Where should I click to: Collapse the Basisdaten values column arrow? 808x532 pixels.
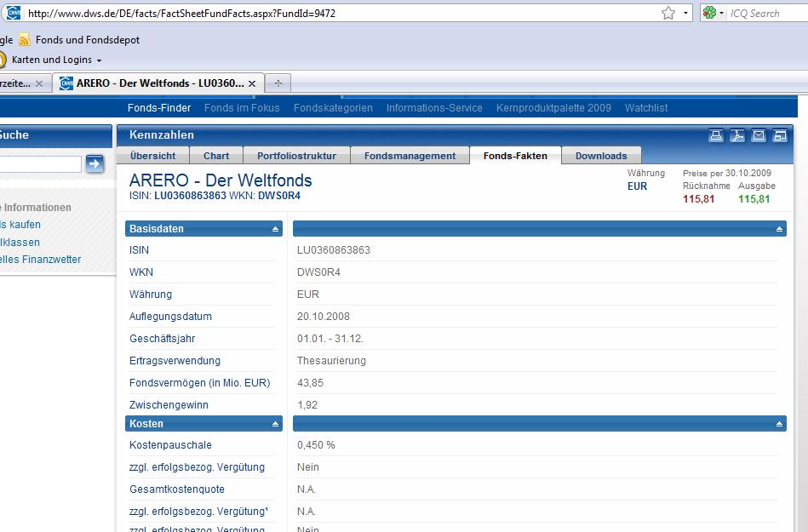click(x=779, y=229)
